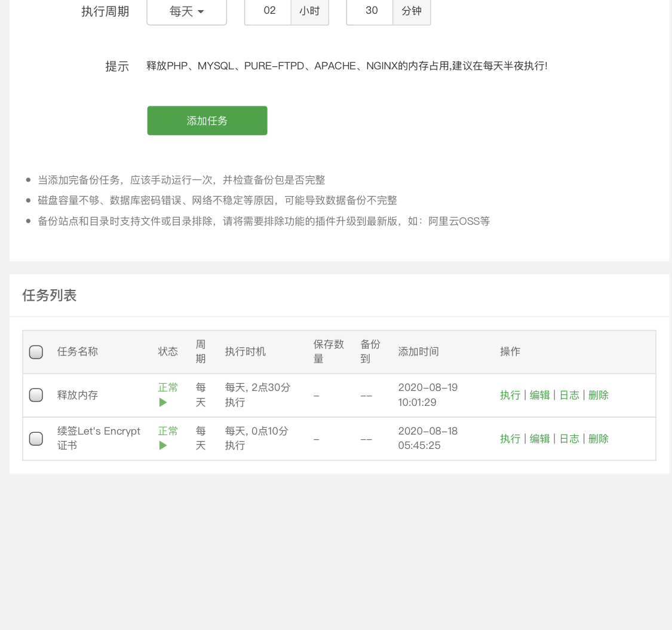Image resolution: width=672 pixels, height=630 pixels.
Task: Click 执行 for the 释放内存 task
Action: (x=510, y=395)
